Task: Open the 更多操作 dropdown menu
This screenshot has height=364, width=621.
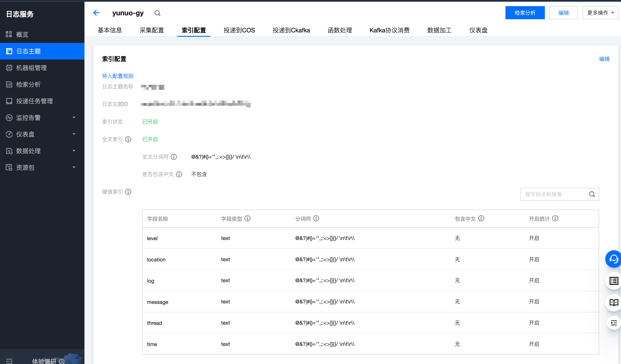Action: 600,12
